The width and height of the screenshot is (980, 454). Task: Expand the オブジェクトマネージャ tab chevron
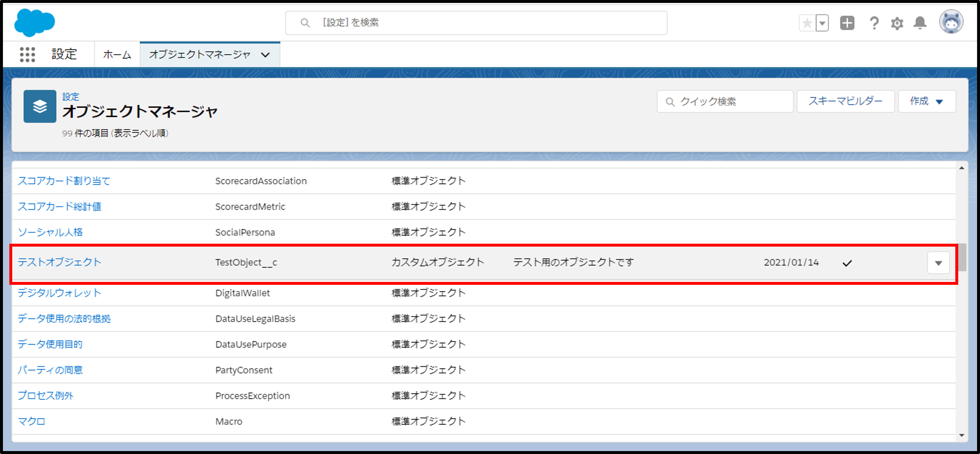[266, 55]
